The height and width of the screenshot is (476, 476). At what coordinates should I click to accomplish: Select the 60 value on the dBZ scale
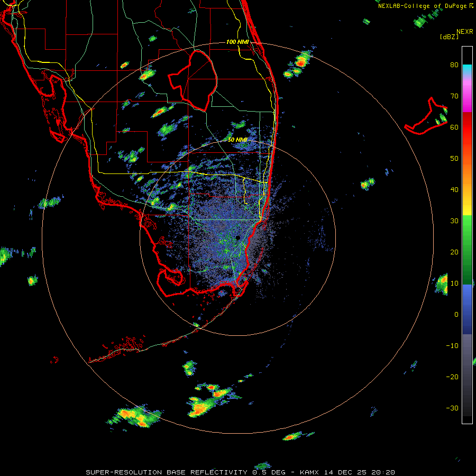tap(454, 127)
